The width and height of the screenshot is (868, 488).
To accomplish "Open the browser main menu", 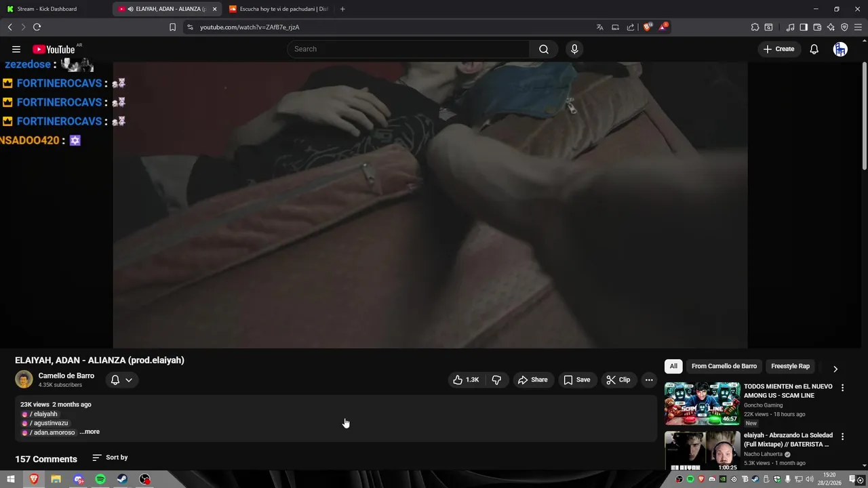I will tap(859, 27).
